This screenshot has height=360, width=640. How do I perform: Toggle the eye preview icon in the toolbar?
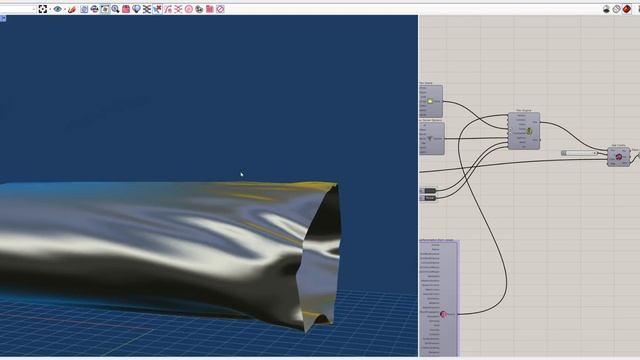click(x=58, y=9)
